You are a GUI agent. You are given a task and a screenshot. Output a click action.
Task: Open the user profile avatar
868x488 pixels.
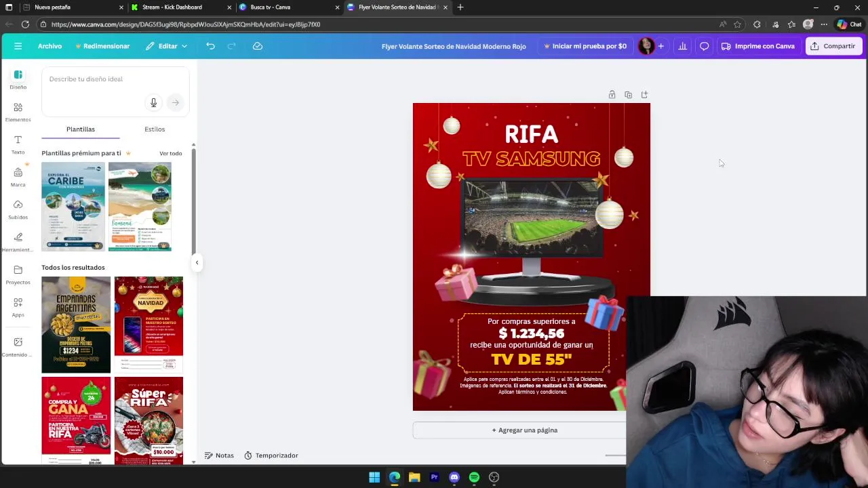[646, 46]
